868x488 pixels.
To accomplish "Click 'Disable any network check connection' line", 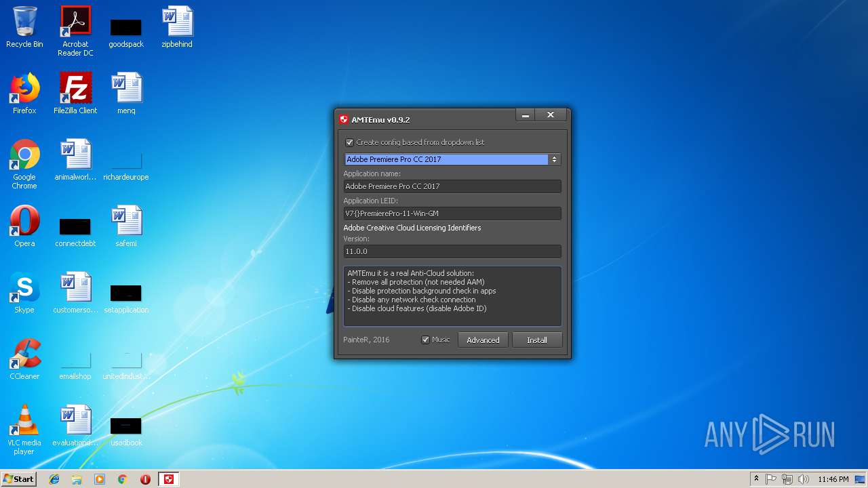I will 412,300.
